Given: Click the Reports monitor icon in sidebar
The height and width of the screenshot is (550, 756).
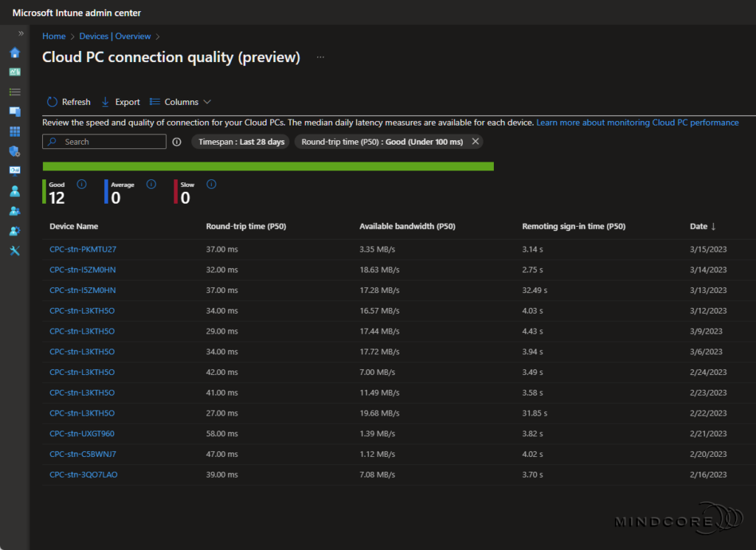Looking at the screenshot, I should pyautogui.click(x=14, y=171).
